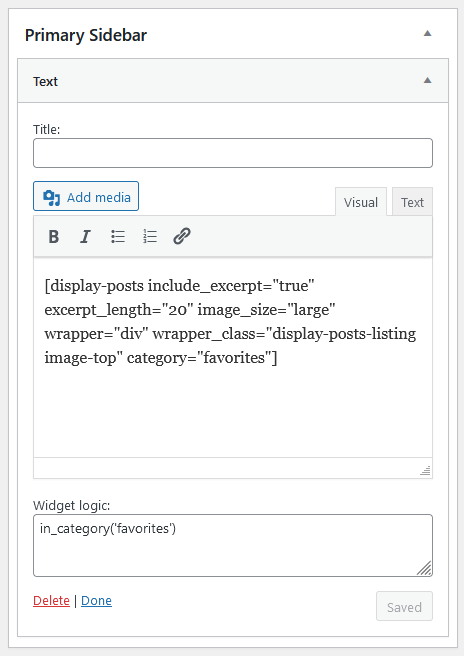Switch to the Text editor tab

(412, 202)
